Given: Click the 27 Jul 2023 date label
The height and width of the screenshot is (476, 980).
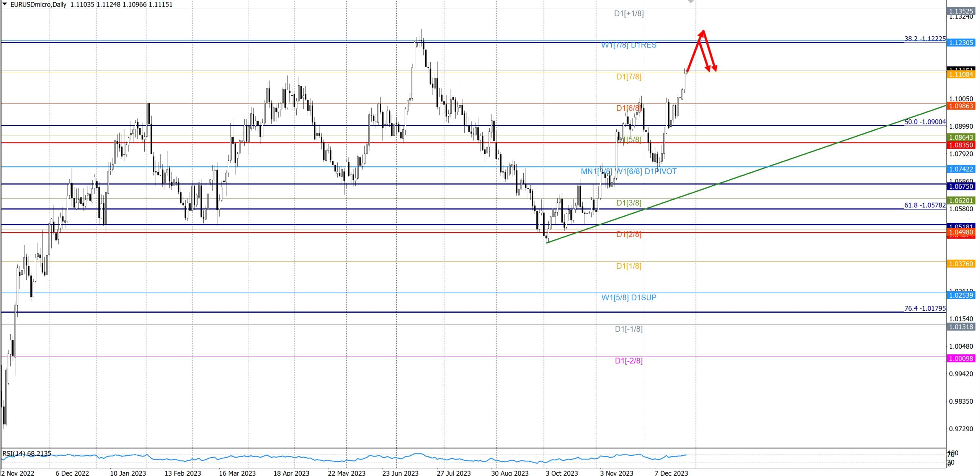Looking at the screenshot, I should pos(454,473).
